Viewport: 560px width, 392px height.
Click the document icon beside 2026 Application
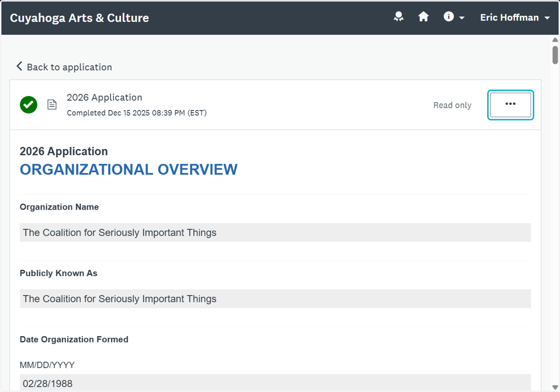pos(52,104)
